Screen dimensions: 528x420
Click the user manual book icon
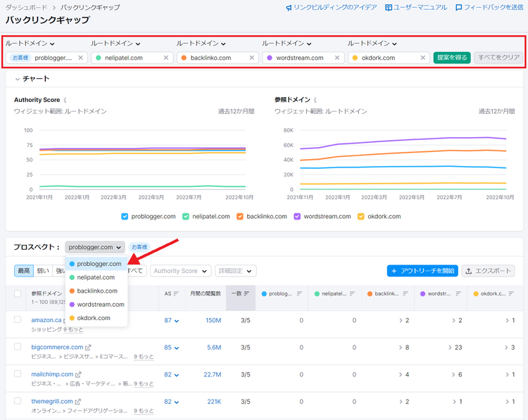click(388, 8)
